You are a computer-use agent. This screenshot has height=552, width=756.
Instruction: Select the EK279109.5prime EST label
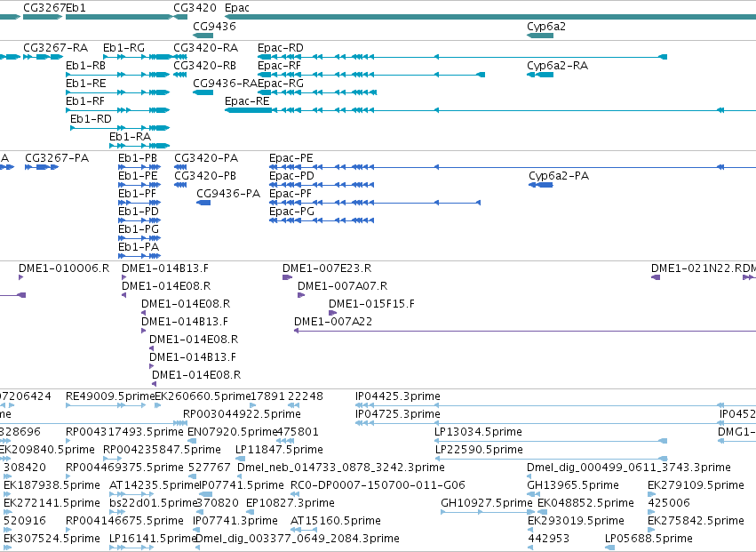pos(696,486)
